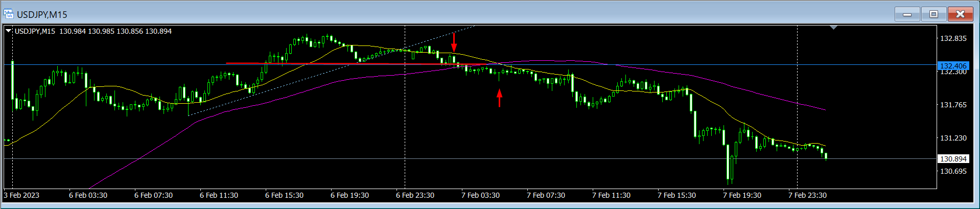Click the current price label 130.894
Screen dimensions: 980x209
coord(953,159)
